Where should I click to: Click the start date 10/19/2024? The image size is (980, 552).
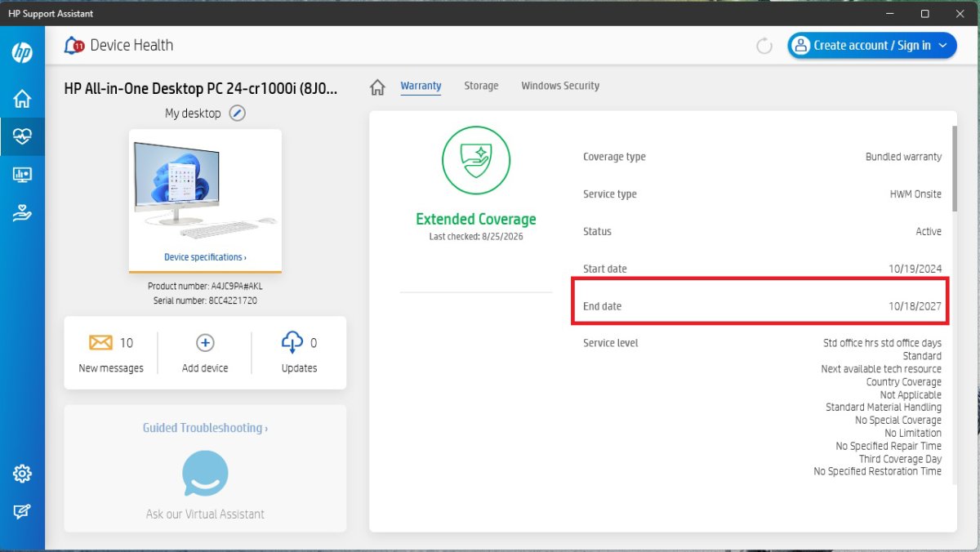(915, 269)
